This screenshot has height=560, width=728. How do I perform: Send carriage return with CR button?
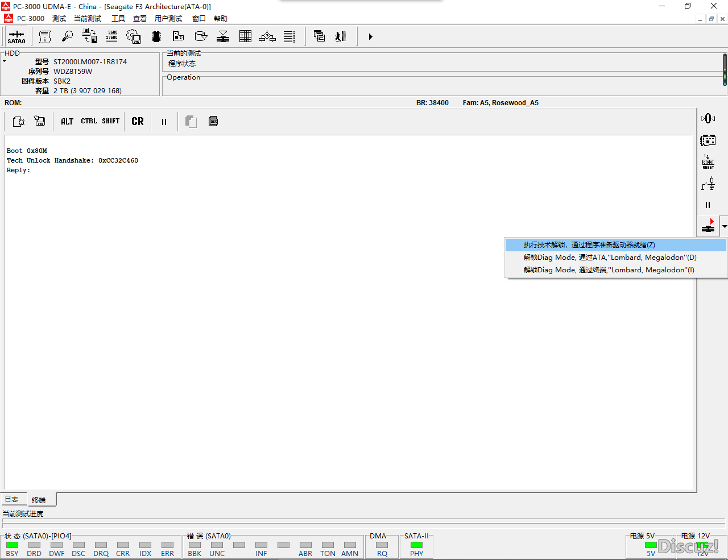[x=138, y=121]
